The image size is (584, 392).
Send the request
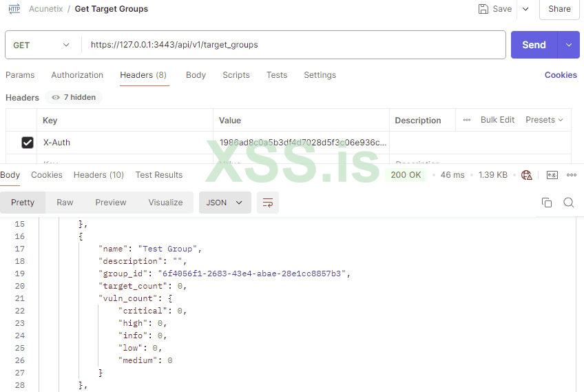pyautogui.click(x=534, y=45)
